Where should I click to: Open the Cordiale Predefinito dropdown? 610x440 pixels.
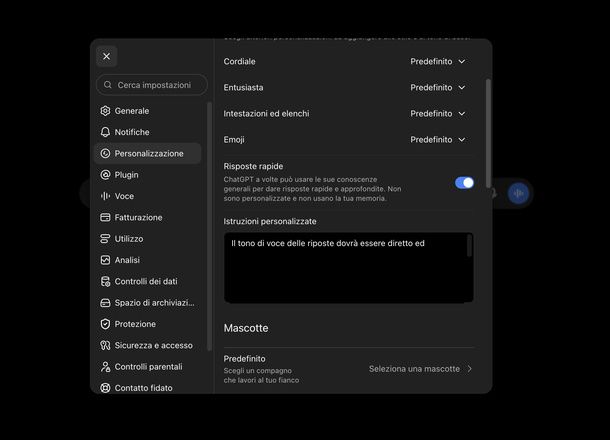[438, 61]
